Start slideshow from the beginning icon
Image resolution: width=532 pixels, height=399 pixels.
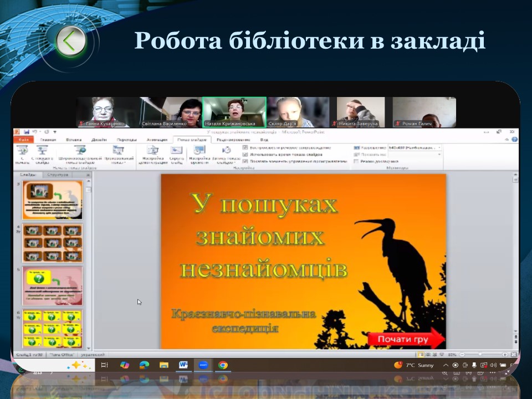tap(23, 151)
